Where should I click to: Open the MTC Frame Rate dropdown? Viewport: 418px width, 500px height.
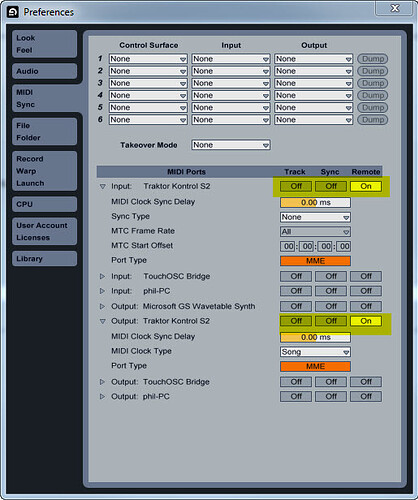click(315, 232)
